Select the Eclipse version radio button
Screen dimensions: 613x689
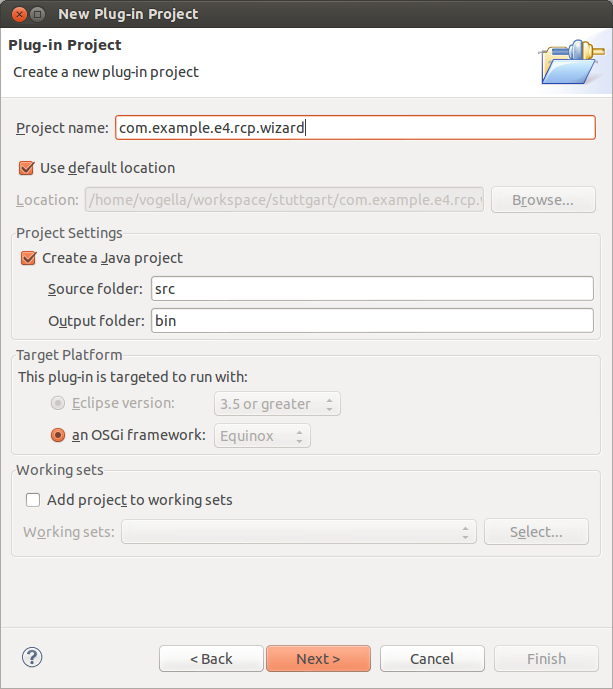[58, 404]
